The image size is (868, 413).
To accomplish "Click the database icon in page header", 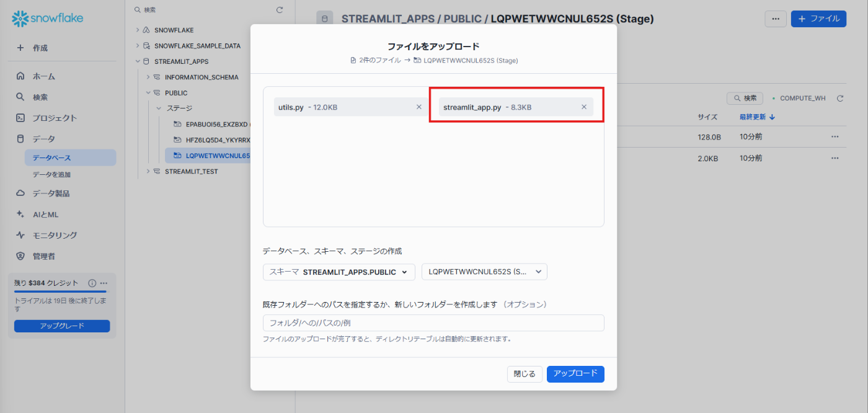I will tap(324, 19).
